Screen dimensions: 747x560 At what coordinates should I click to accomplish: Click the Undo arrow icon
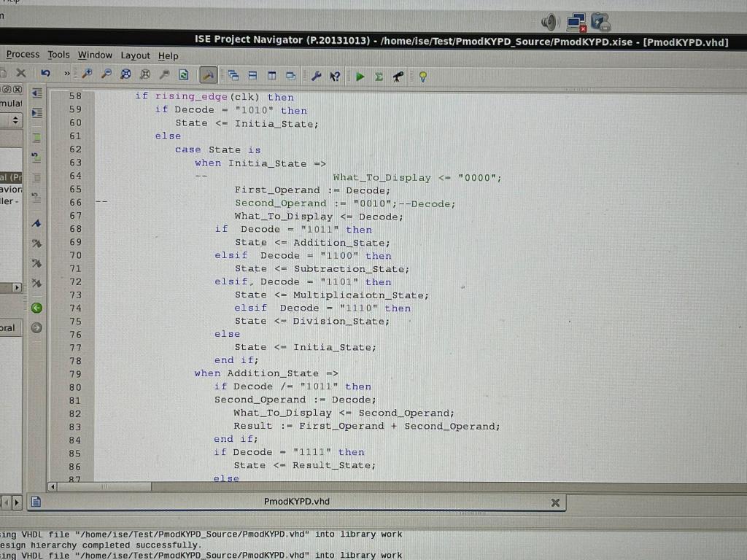(x=45, y=75)
